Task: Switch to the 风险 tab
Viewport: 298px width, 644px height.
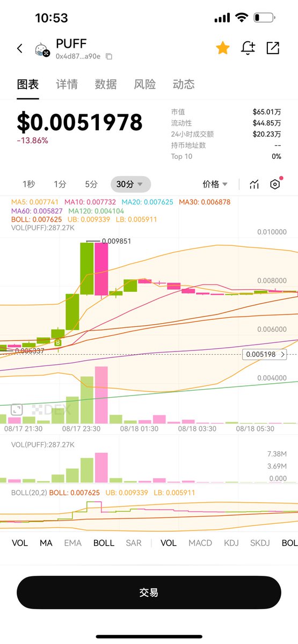Action: (x=145, y=84)
